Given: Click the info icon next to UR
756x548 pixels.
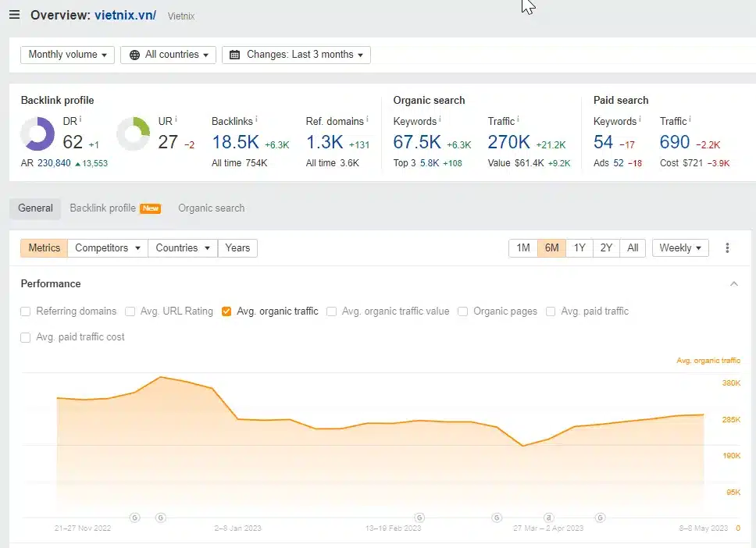Looking at the screenshot, I should click(176, 119).
